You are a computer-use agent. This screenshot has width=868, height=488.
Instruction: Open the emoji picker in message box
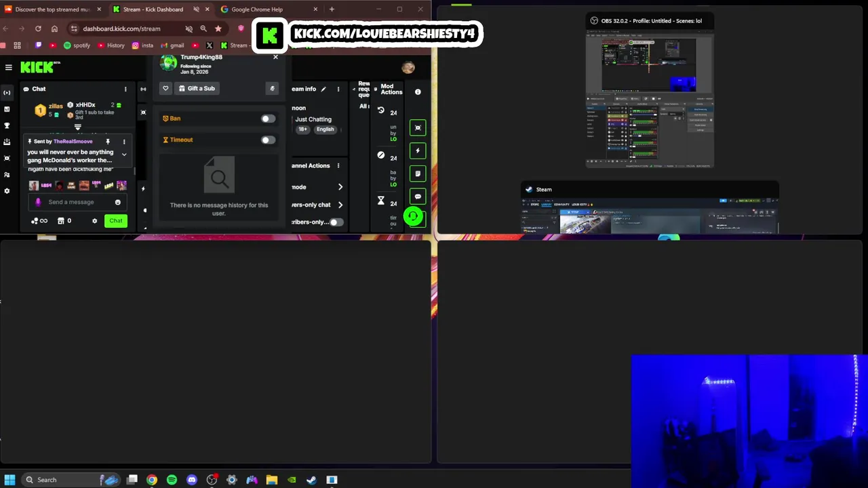click(x=117, y=202)
